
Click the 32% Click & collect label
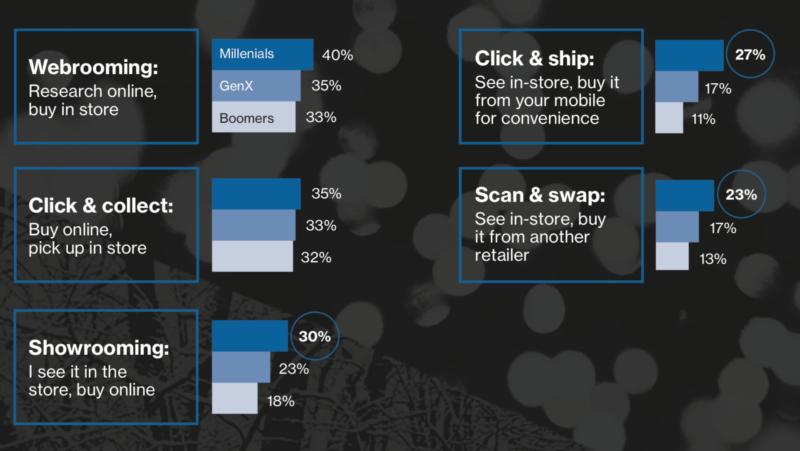[316, 257]
